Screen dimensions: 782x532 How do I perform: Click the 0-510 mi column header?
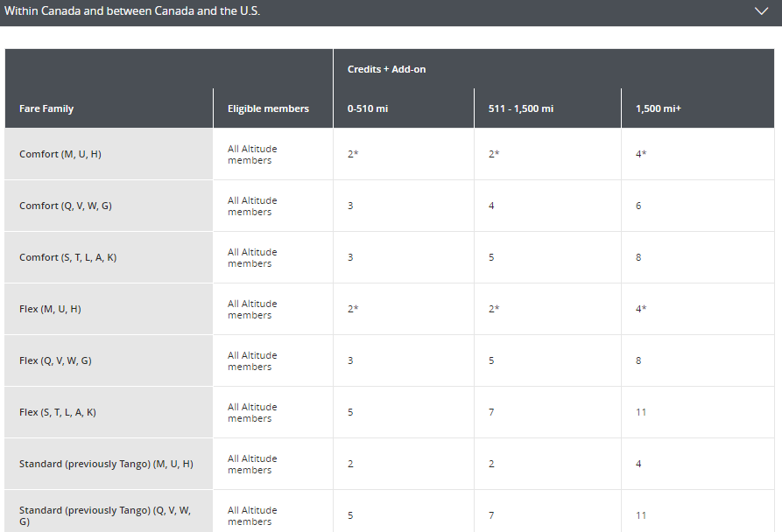click(x=368, y=108)
